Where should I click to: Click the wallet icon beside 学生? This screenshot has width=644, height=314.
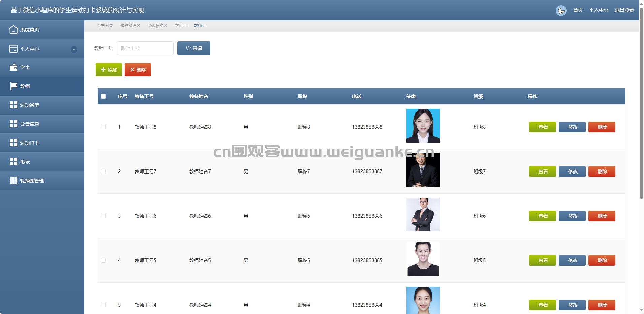(13, 67)
